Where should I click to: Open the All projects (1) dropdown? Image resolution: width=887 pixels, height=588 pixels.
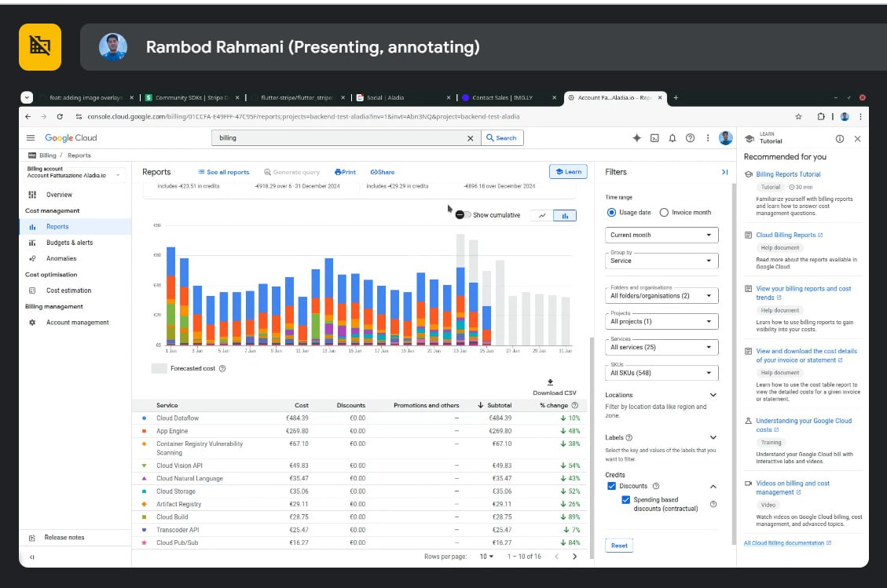tap(662, 322)
